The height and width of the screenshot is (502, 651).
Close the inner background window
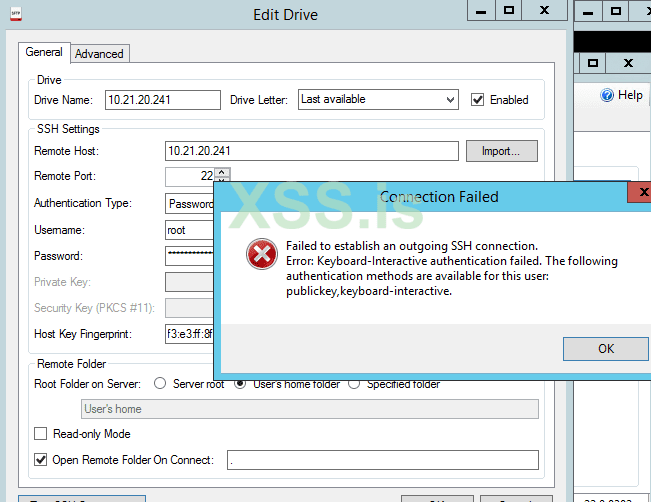click(x=628, y=63)
